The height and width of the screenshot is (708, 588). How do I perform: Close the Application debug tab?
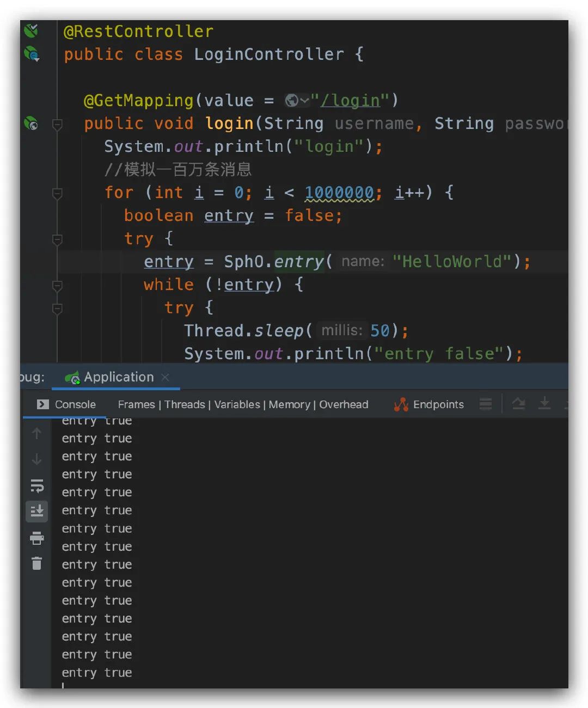(166, 377)
